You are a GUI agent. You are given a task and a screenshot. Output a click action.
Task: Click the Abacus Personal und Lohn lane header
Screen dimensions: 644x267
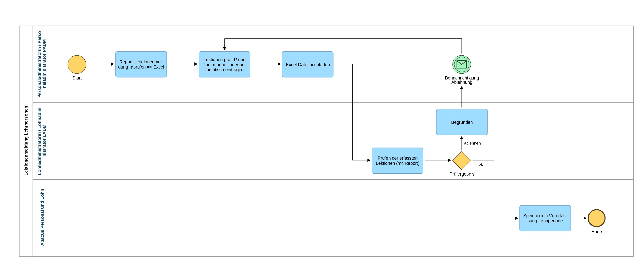pos(42,217)
